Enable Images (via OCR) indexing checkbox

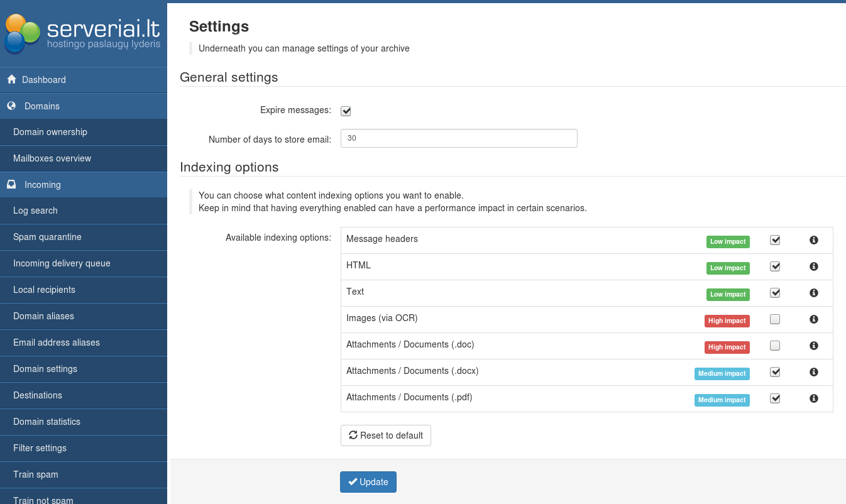(x=775, y=319)
